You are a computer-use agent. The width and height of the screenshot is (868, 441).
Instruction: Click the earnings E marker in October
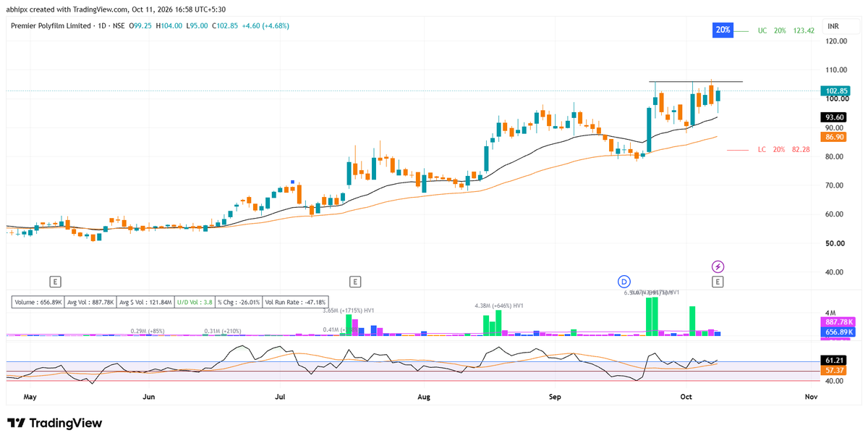coord(718,281)
